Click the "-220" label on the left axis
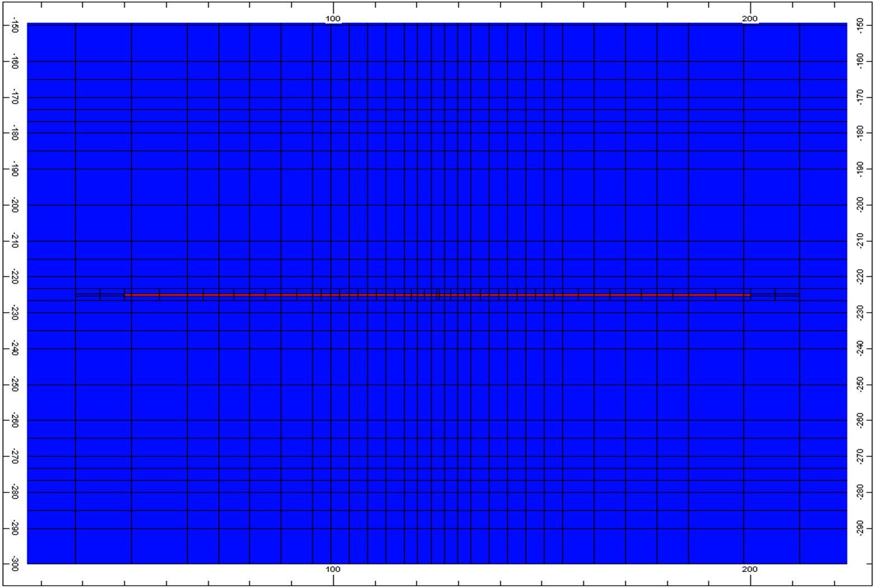The height and width of the screenshot is (588, 875). (14, 277)
